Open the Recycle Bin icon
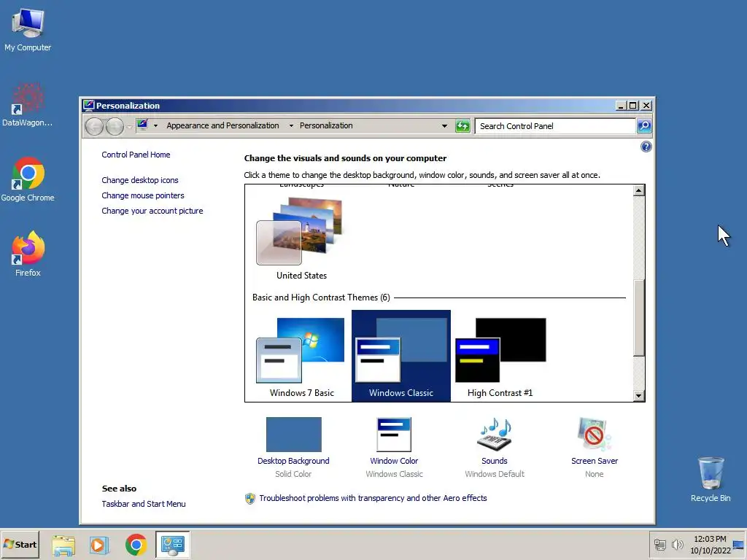Image resolution: width=747 pixels, height=560 pixels. point(711,478)
